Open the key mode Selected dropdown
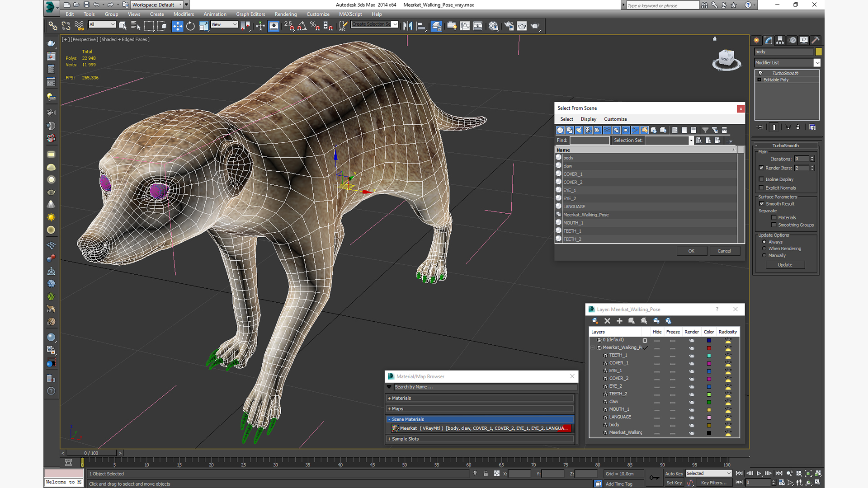This screenshot has width=868, height=488. [708, 474]
